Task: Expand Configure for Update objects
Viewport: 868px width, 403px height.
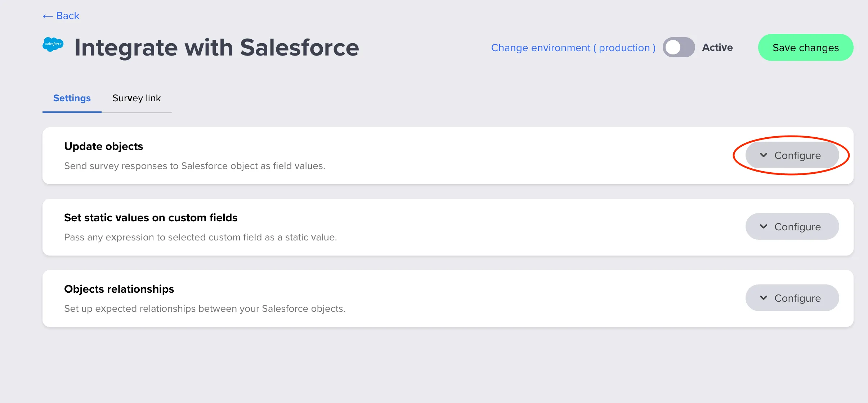Action: pos(792,155)
